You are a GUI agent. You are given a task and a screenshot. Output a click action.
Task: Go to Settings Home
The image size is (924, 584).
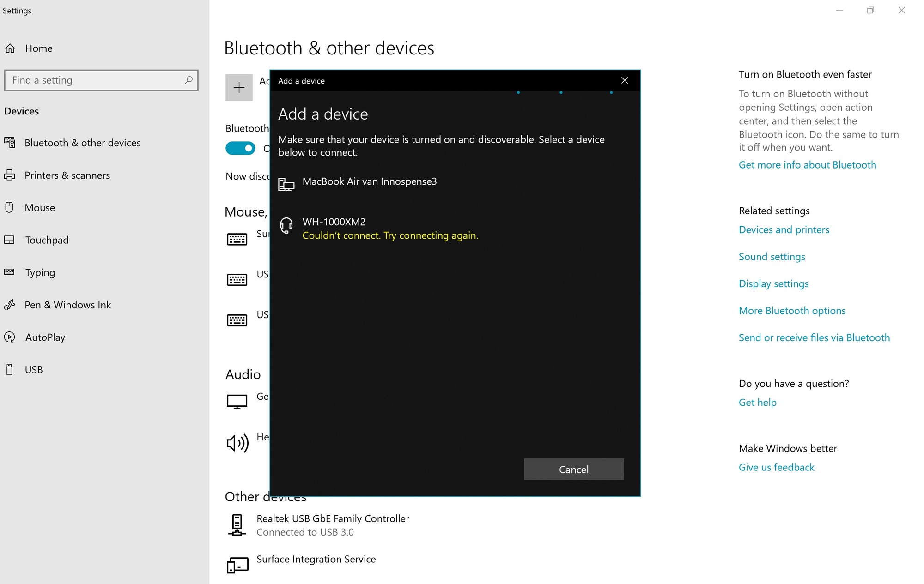(39, 48)
